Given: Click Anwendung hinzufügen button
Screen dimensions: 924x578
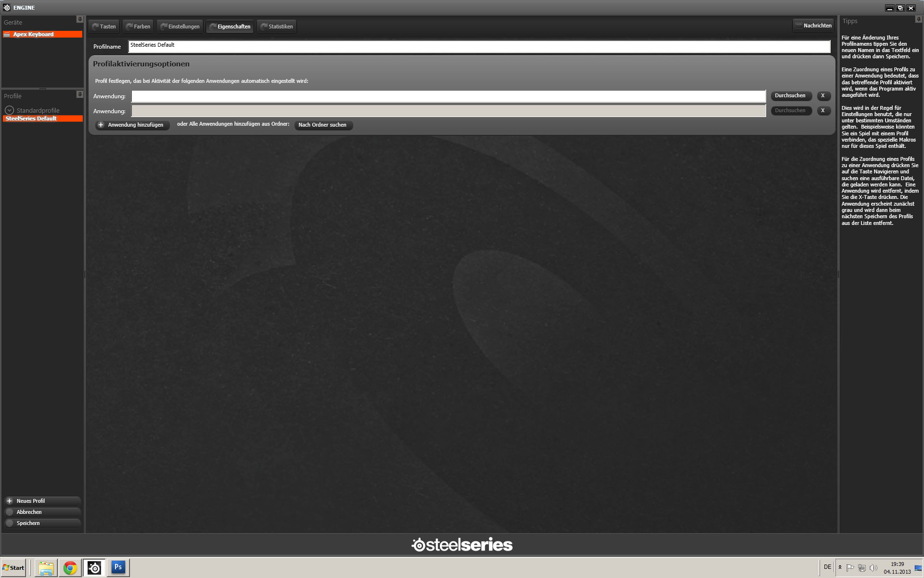Looking at the screenshot, I should (x=132, y=125).
